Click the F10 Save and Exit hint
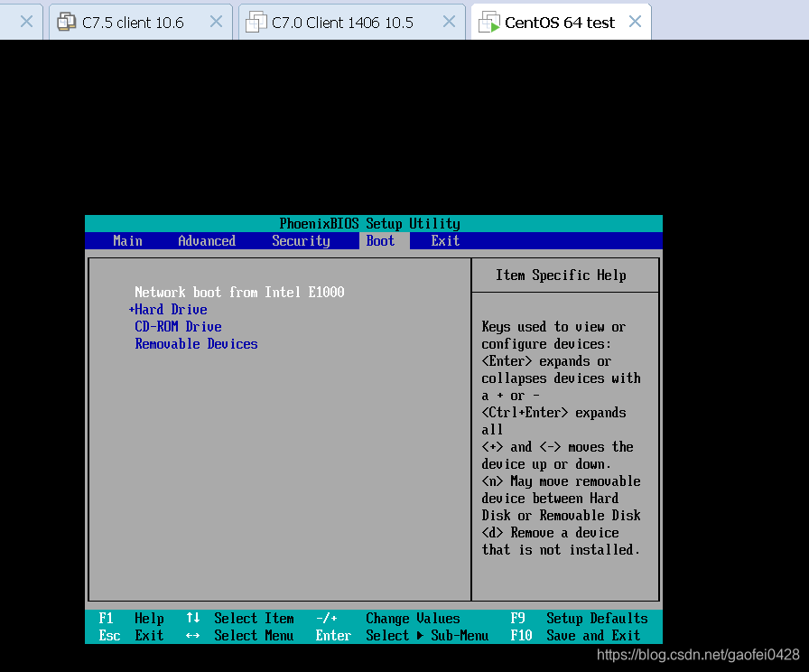The image size is (809, 672). [575, 635]
